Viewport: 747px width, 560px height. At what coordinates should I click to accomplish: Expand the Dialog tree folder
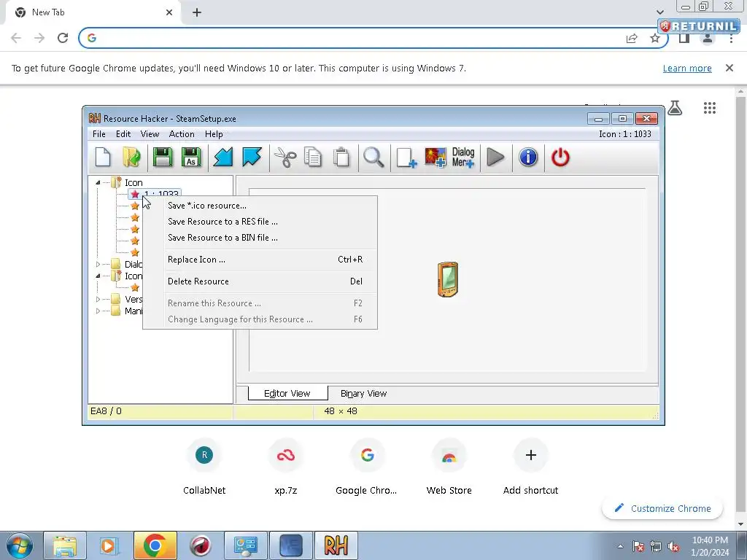[x=98, y=264]
